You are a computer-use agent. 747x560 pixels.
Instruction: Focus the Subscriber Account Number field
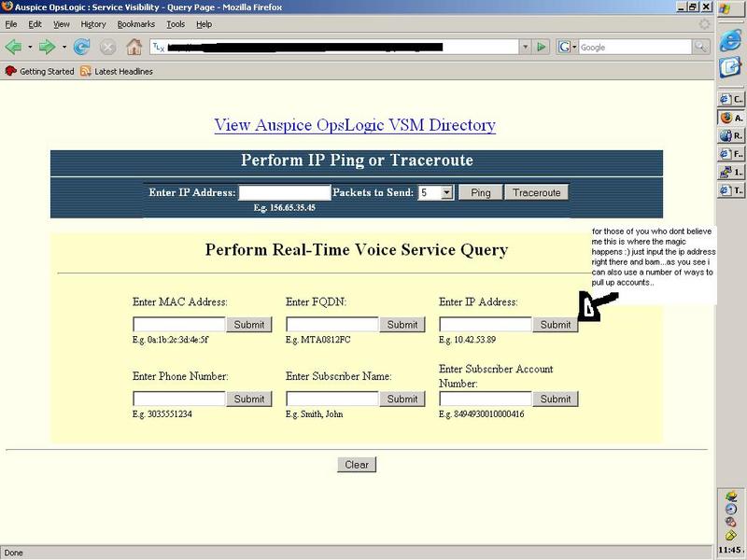point(485,399)
